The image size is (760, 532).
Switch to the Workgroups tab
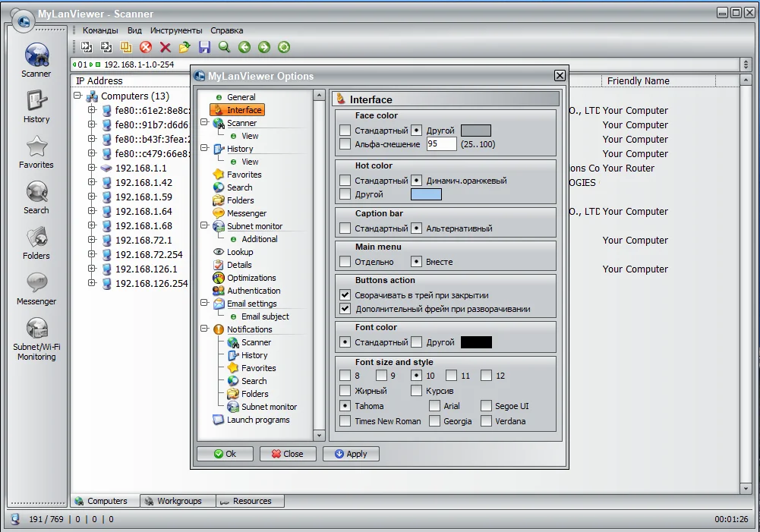[178, 501]
